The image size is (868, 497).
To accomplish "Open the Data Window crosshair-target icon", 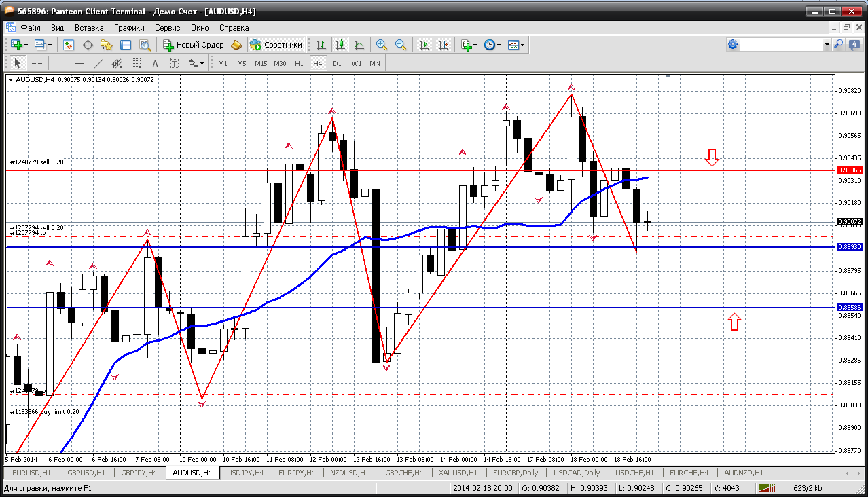I will tap(88, 45).
